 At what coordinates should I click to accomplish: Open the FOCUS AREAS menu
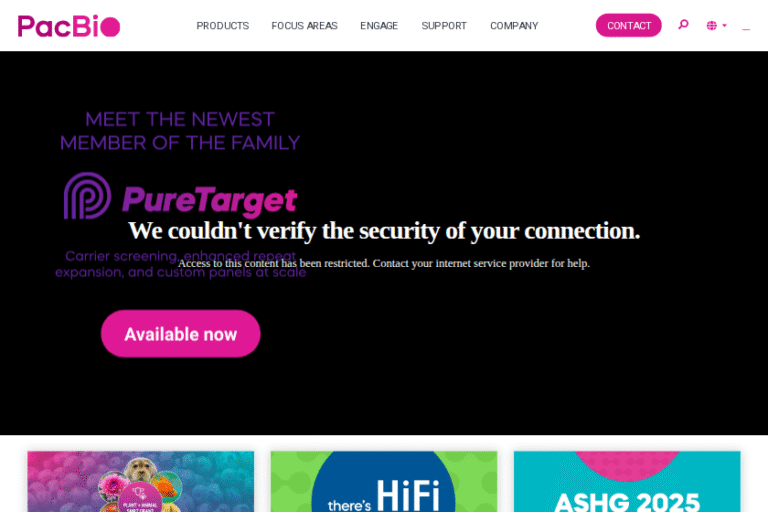click(x=305, y=25)
